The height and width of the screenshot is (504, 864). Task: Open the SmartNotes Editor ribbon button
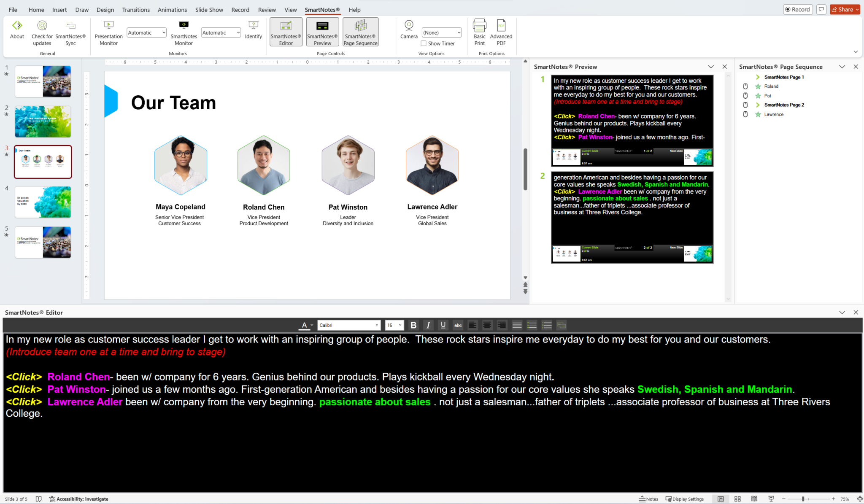point(286,32)
